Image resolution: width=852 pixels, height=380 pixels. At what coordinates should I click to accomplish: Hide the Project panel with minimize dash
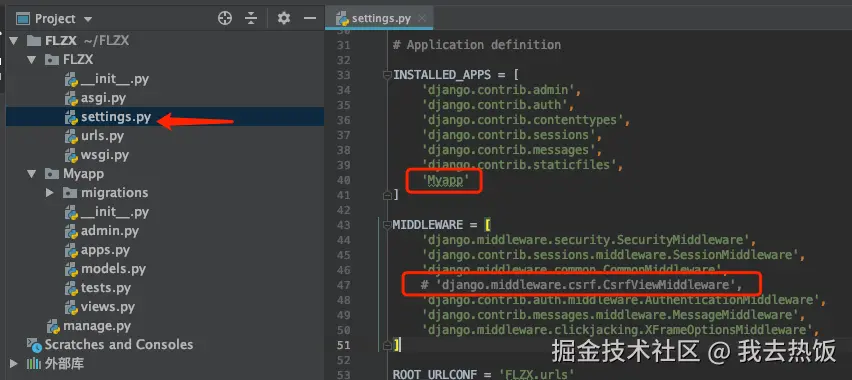point(310,18)
